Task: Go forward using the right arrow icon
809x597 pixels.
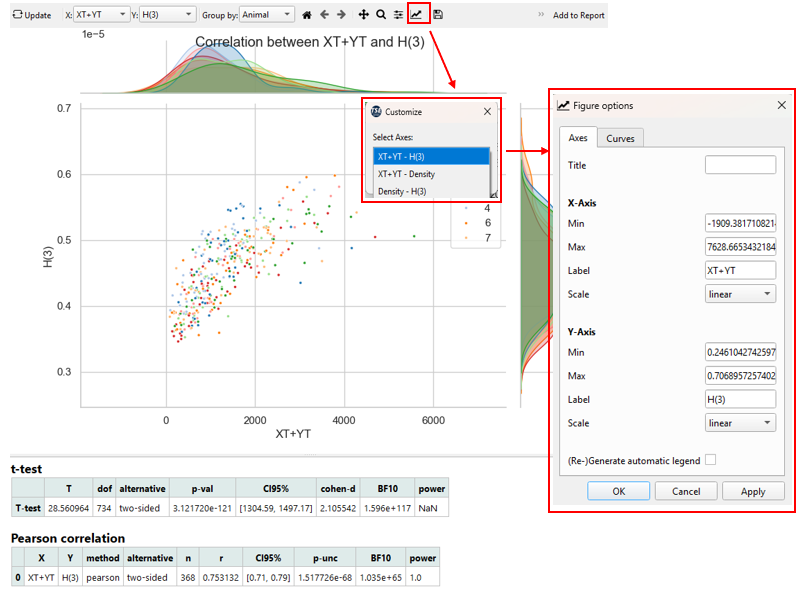Action: [340, 14]
